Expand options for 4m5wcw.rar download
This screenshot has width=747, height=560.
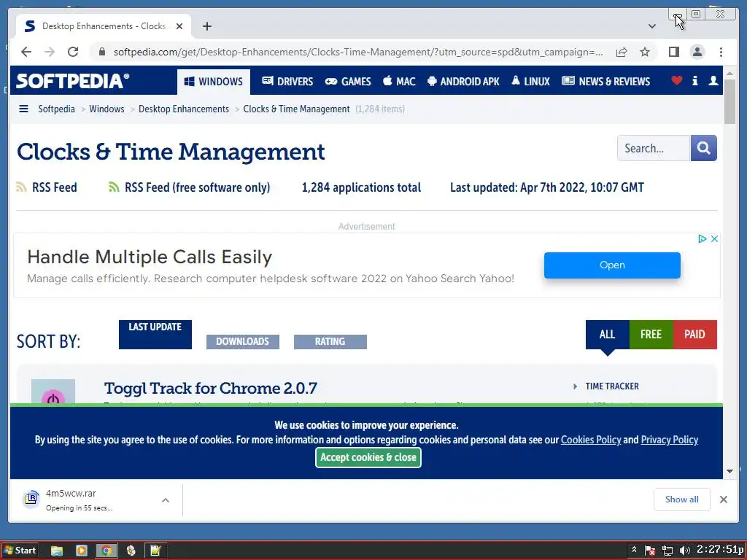tap(166, 500)
